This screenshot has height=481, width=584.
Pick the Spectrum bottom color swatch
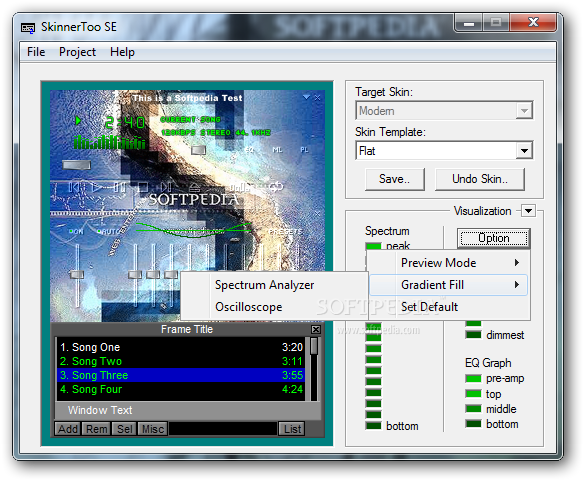(374, 425)
